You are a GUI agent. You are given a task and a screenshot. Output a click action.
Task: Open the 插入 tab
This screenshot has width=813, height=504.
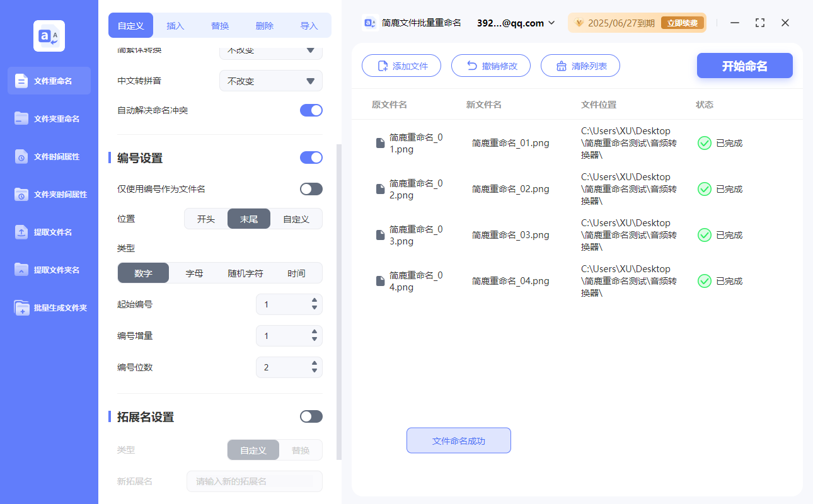pos(175,25)
